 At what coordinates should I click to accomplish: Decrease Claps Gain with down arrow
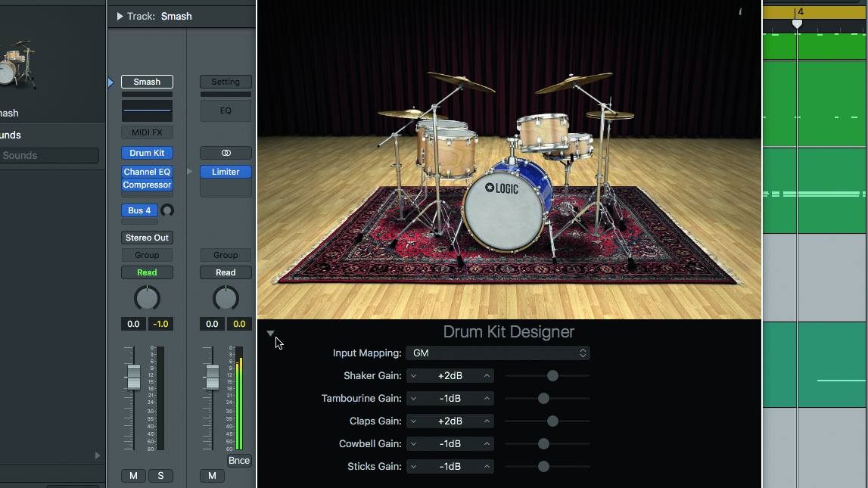coord(413,421)
